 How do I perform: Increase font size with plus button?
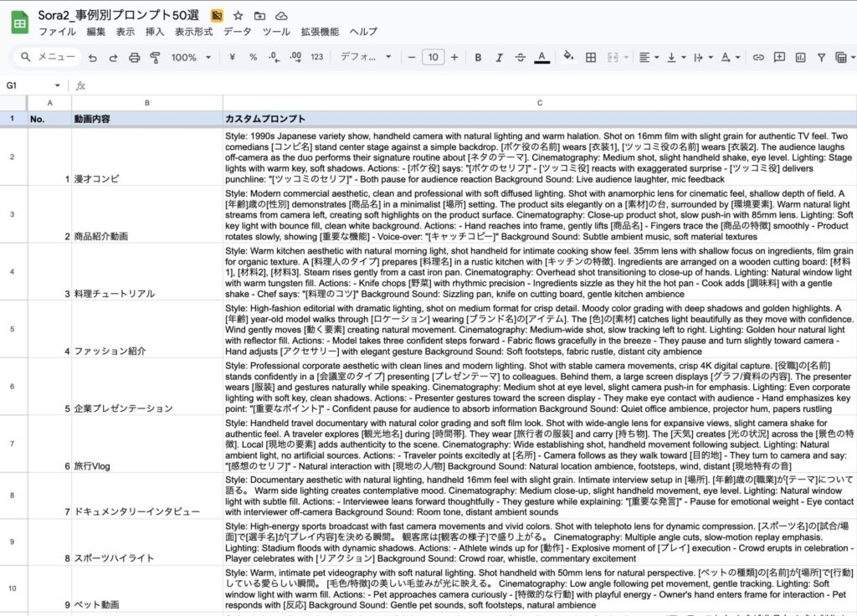click(x=454, y=58)
